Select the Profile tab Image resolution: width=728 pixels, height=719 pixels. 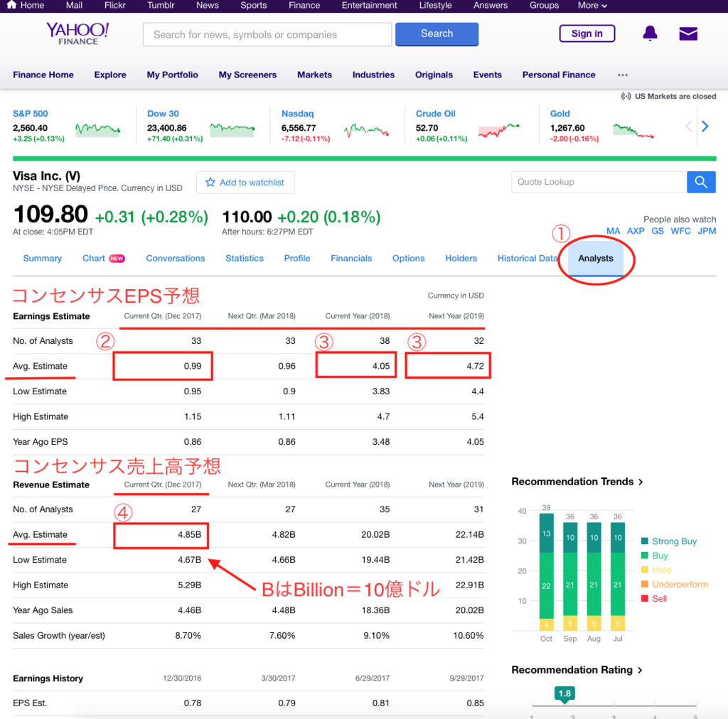(x=297, y=259)
